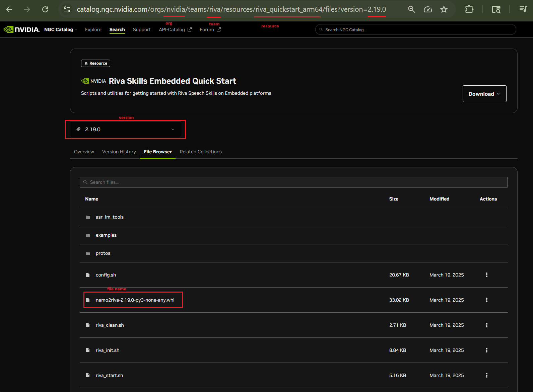533x392 pixels.
Task: Open the browser extensions puzzle icon
Action: click(469, 9)
